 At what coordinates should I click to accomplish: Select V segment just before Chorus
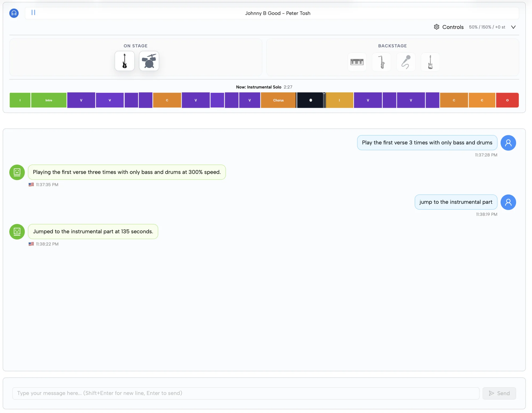250,100
